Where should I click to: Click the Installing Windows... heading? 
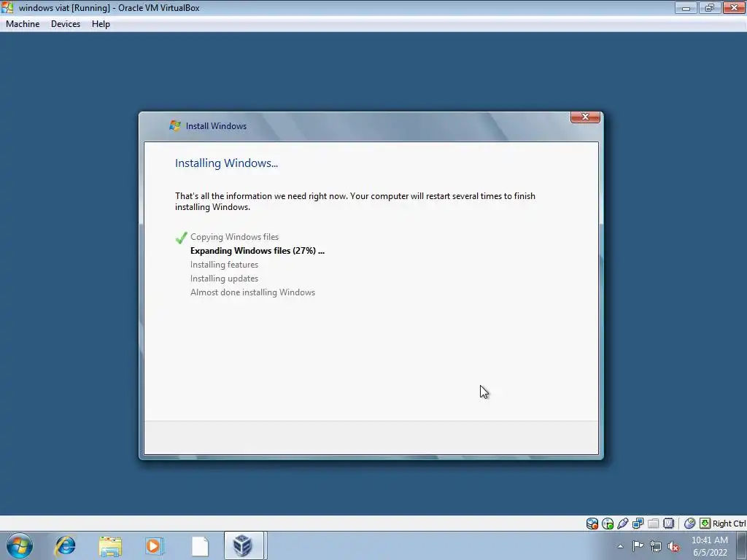click(226, 163)
